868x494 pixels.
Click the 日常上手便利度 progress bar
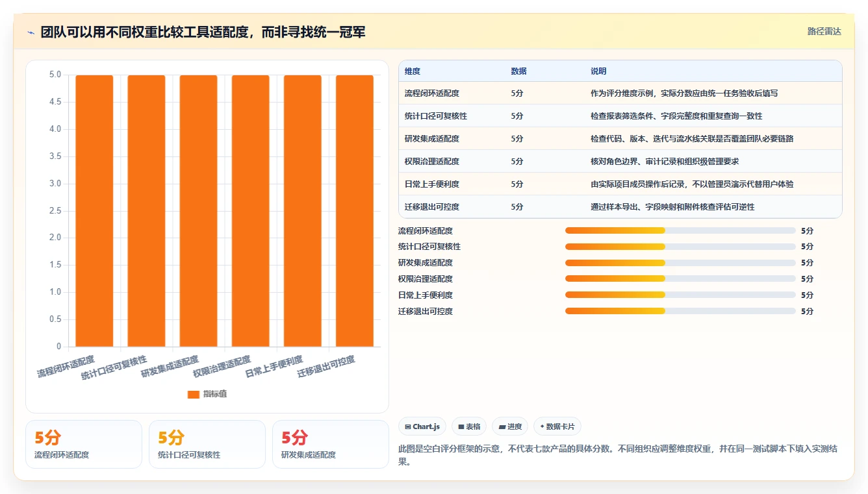pyautogui.click(x=680, y=295)
